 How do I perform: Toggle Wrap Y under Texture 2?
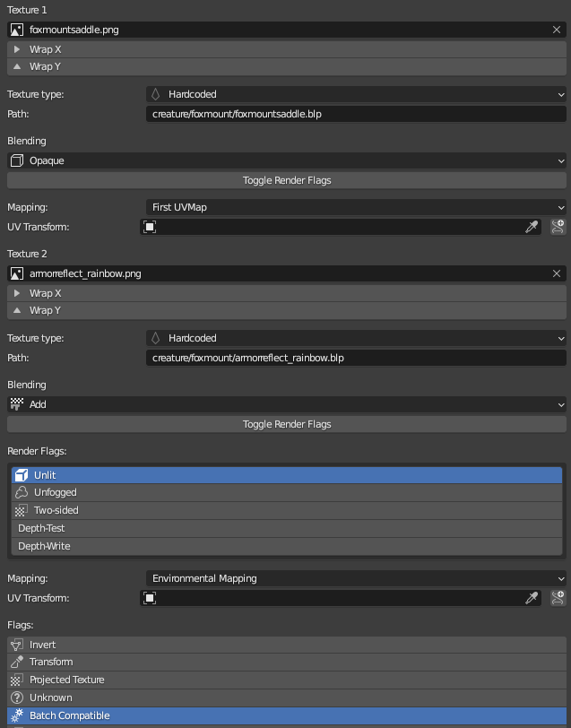(287, 310)
